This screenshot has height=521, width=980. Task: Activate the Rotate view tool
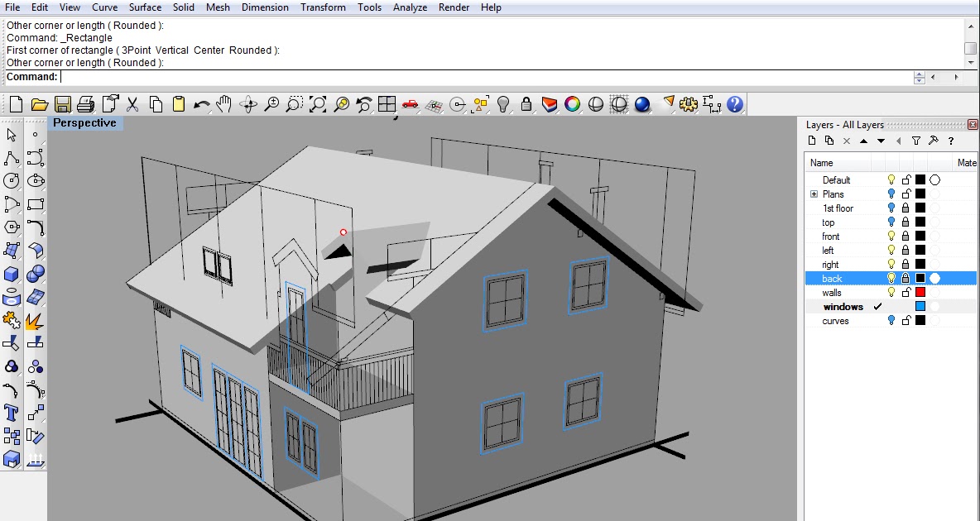pos(248,103)
